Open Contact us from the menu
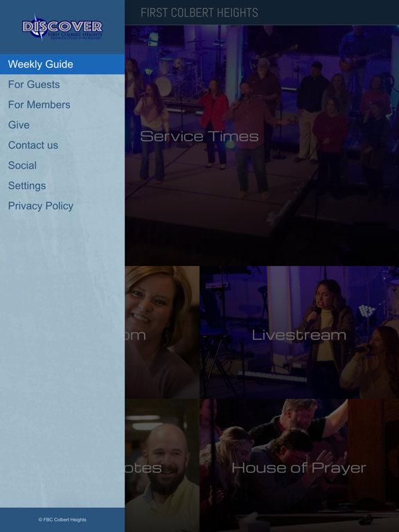Image resolution: width=399 pixels, height=532 pixels. tap(62, 145)
